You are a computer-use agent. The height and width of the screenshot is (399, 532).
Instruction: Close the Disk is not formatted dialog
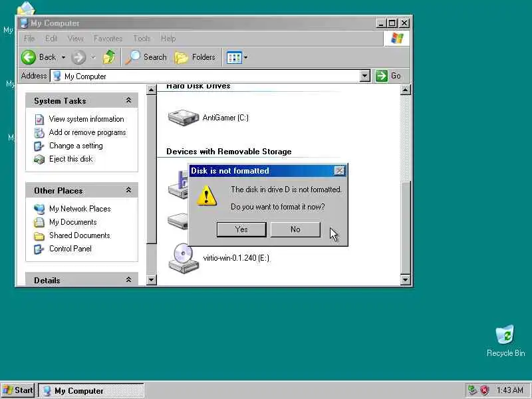(x=339, y=171)
